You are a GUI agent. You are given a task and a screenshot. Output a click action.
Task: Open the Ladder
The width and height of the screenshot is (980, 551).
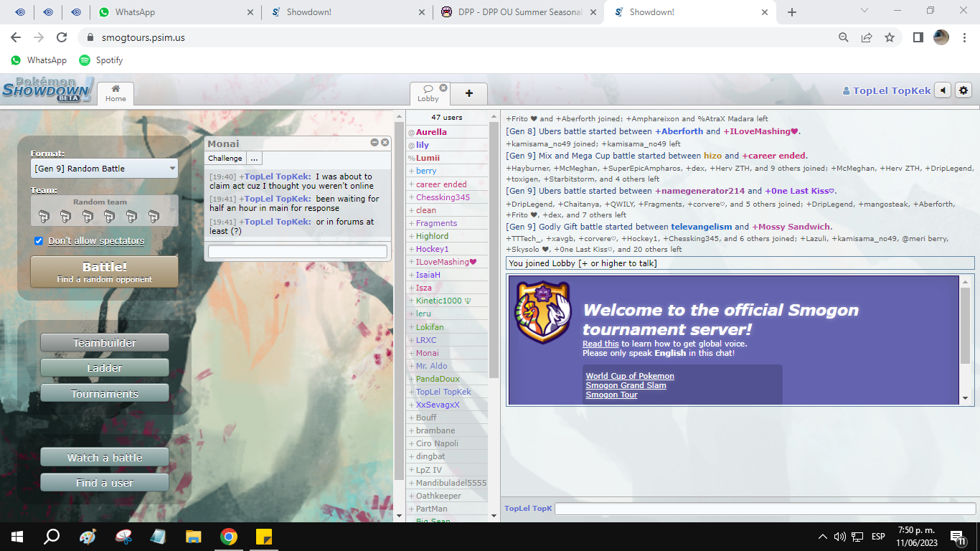point(105,368)
